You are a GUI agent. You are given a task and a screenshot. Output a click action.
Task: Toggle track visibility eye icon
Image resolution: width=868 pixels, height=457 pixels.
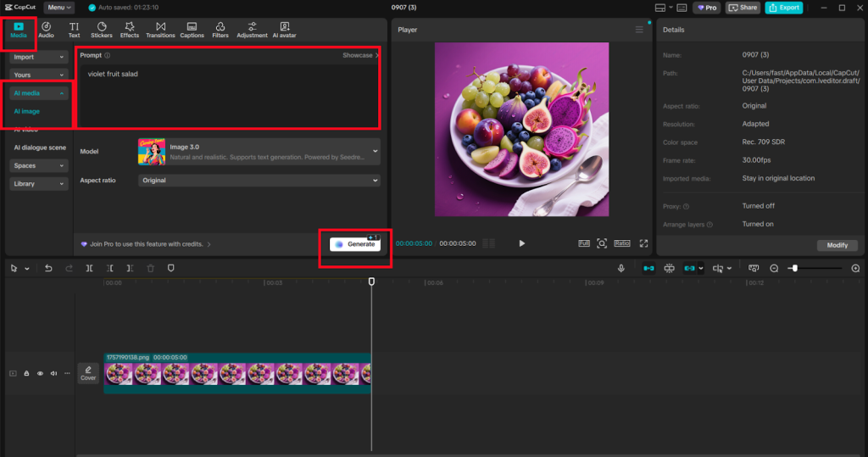40,373
